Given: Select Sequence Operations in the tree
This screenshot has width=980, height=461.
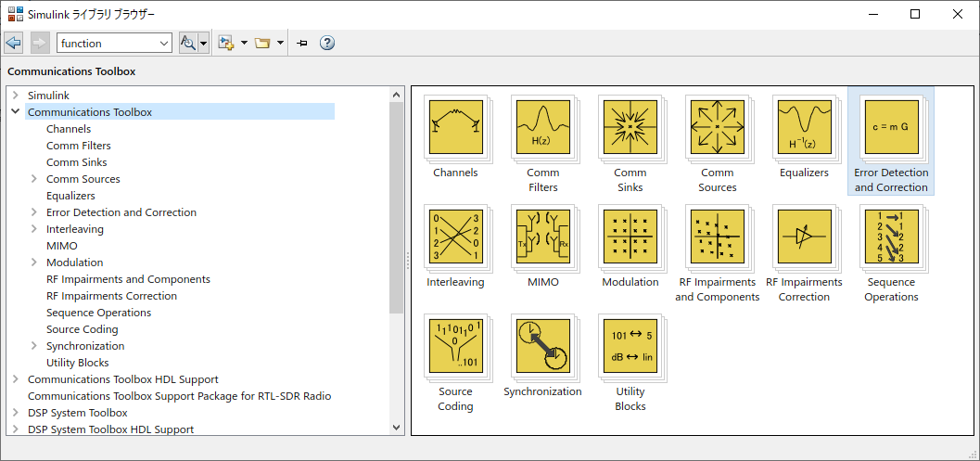Looking at the screenshot, I should click(99, 313).
